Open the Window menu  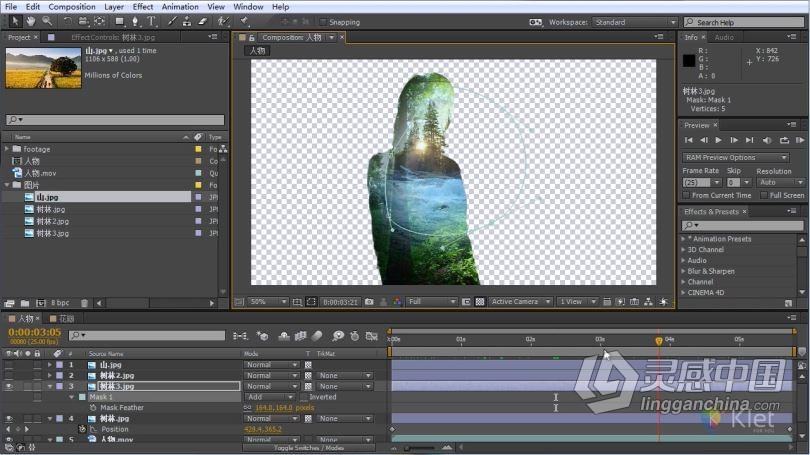click(248, 7)
